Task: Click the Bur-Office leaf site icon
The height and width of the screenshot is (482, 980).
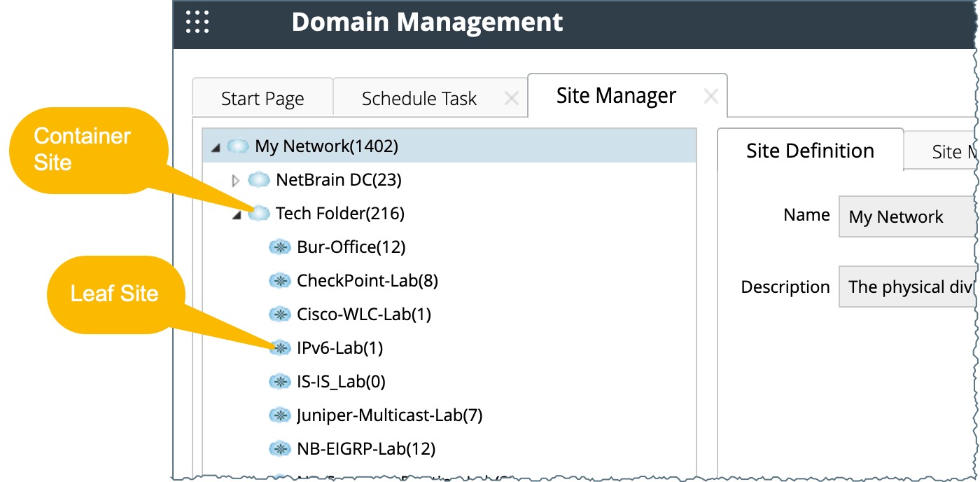Action: click(x=280, y=247)
